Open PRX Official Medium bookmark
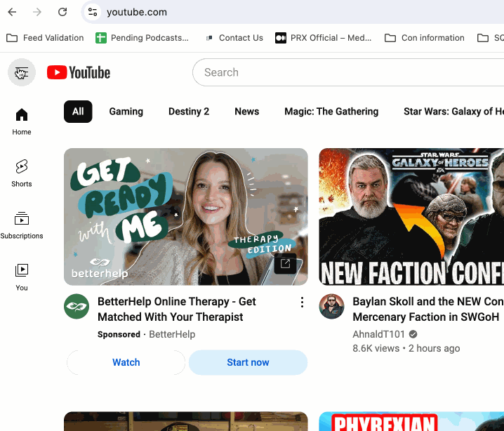This screenshot has width=504, height=431. tap(323, 38)
